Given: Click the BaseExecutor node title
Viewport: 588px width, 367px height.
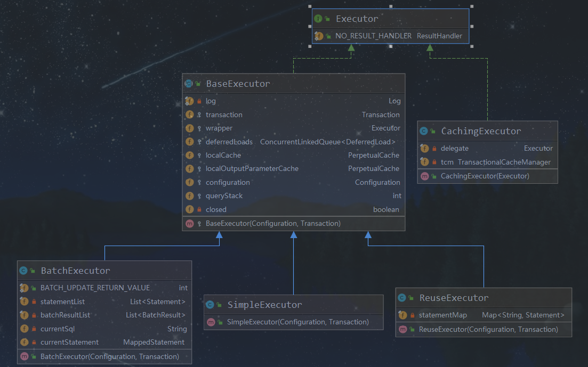Looking at the screenshot, I should coord(238,84).
